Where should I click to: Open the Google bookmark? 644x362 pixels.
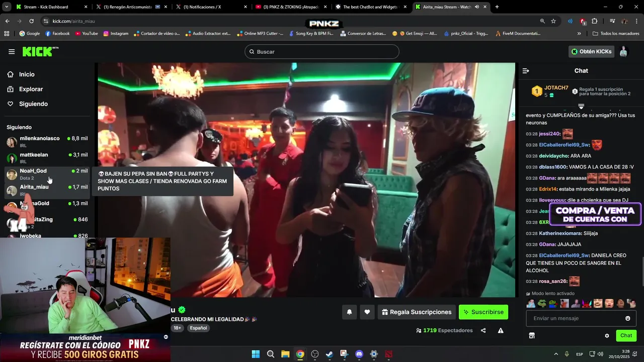tap(29, 34)
